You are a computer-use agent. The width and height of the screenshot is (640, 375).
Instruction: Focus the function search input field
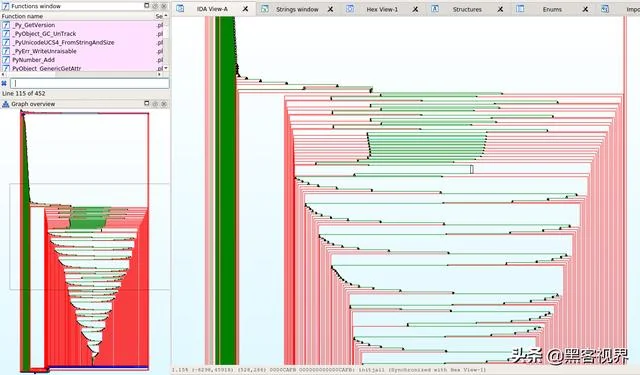pyautogui.click(x=89, y=83)
